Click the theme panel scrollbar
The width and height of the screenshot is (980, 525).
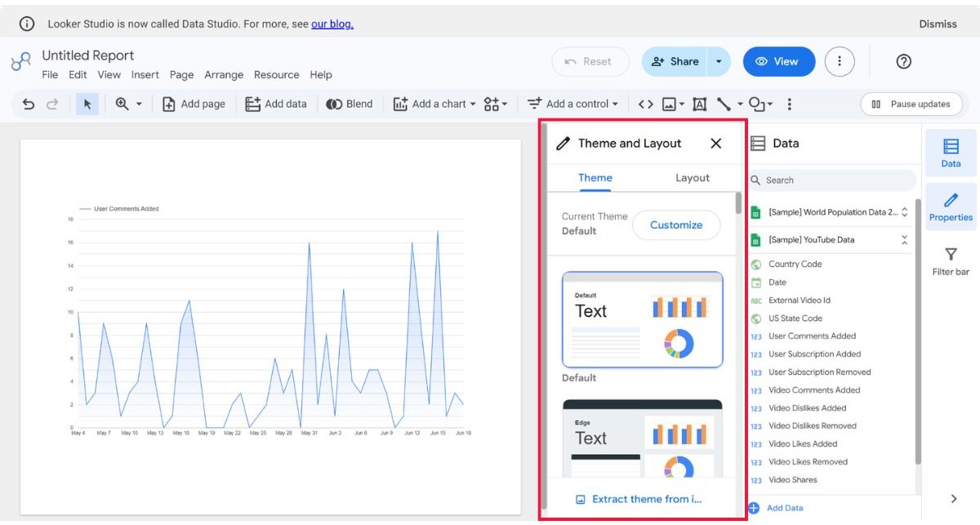pos(738,203)
